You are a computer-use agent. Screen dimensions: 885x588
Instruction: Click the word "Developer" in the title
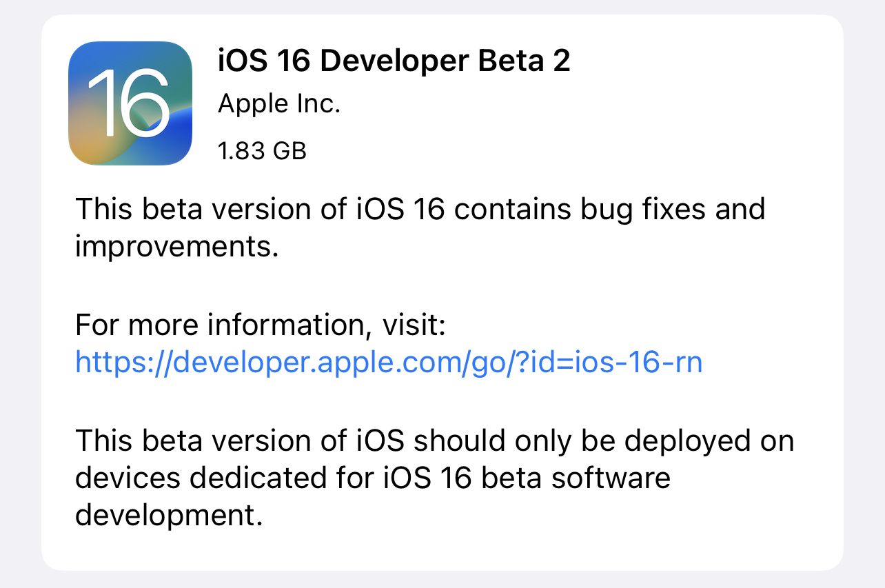click(x=394, y=62)
